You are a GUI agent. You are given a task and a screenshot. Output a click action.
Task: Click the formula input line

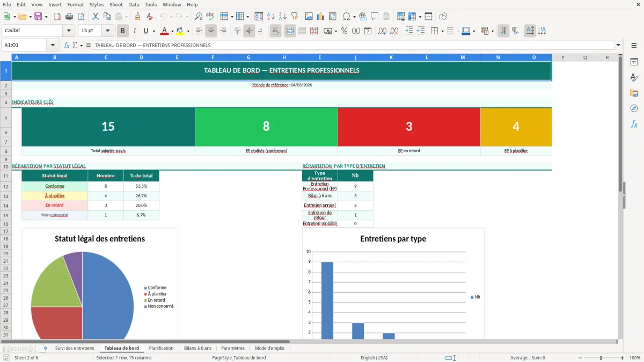point(354,46)
